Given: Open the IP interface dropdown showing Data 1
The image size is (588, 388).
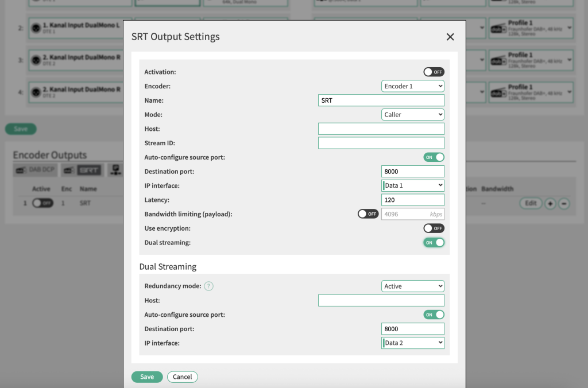Looking at the screenshot, I should click(413, 185).
